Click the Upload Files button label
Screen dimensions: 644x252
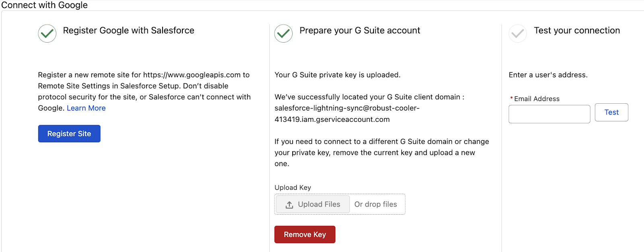tap(319, 204)
